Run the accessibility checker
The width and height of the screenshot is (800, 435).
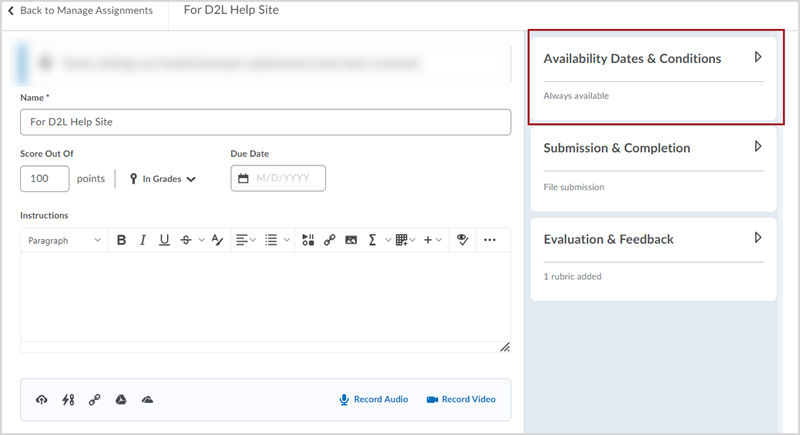click(x=462, y=240)
